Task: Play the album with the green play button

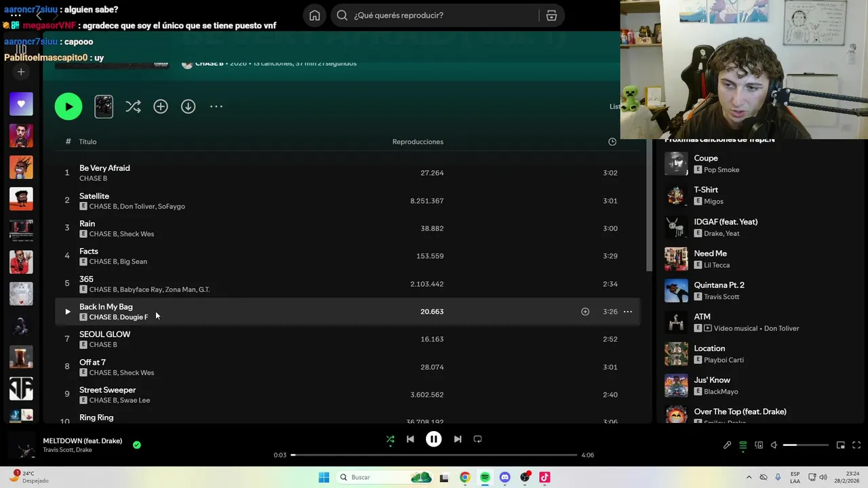Action: click(x=68, y=106)
